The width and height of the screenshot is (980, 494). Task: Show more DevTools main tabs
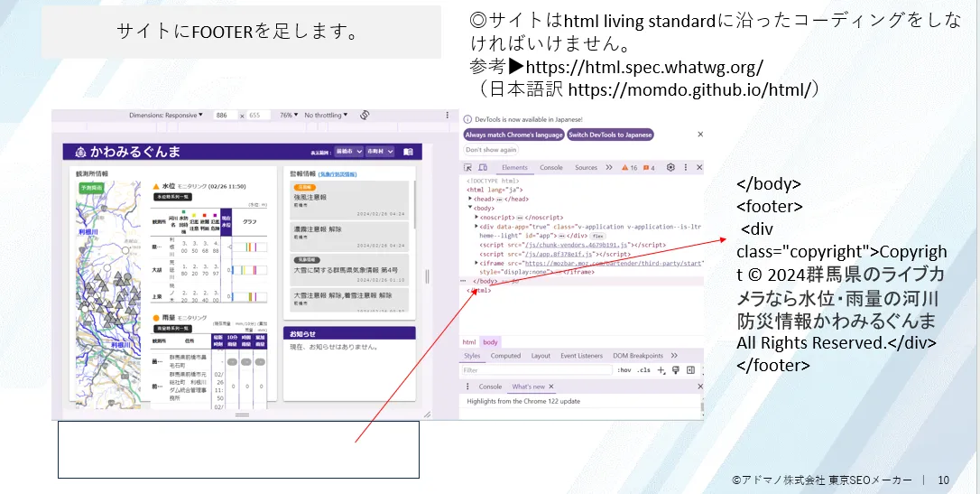coord(608,168)
